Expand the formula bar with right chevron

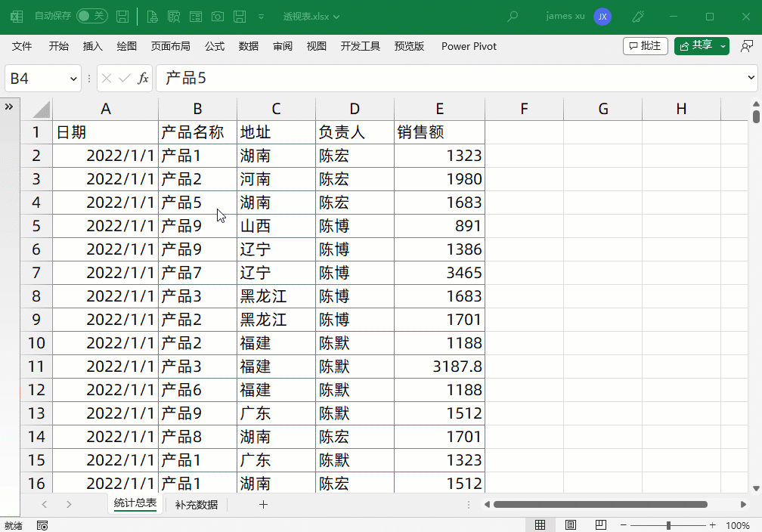pos(751,78)
